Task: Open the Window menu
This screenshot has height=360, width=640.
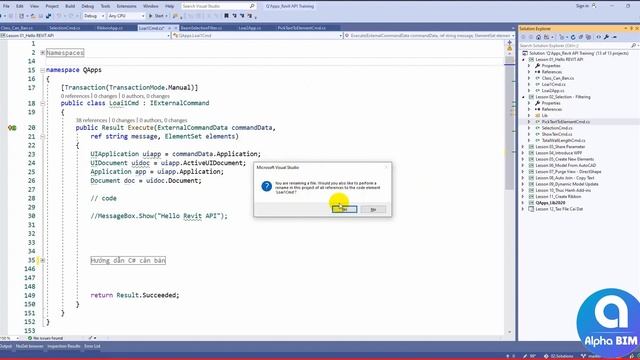Action: 151,6
